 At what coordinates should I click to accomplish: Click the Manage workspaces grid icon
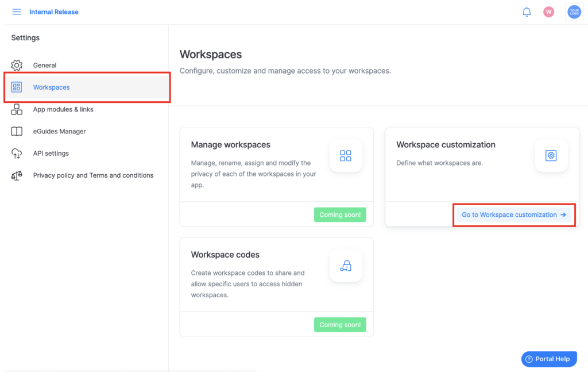[346, 155]
